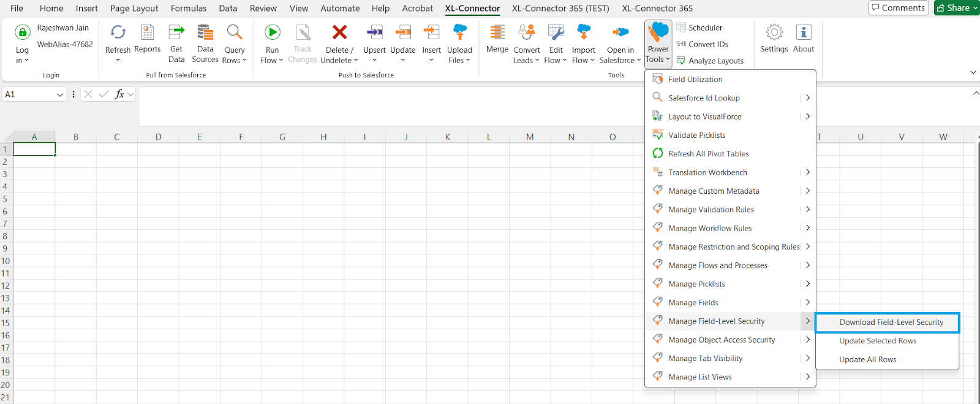Open the XL-Connector 365 (TEST) tab
Image resolution: width=980 pixels, height=404 pixels.
[x=560, y=9]
